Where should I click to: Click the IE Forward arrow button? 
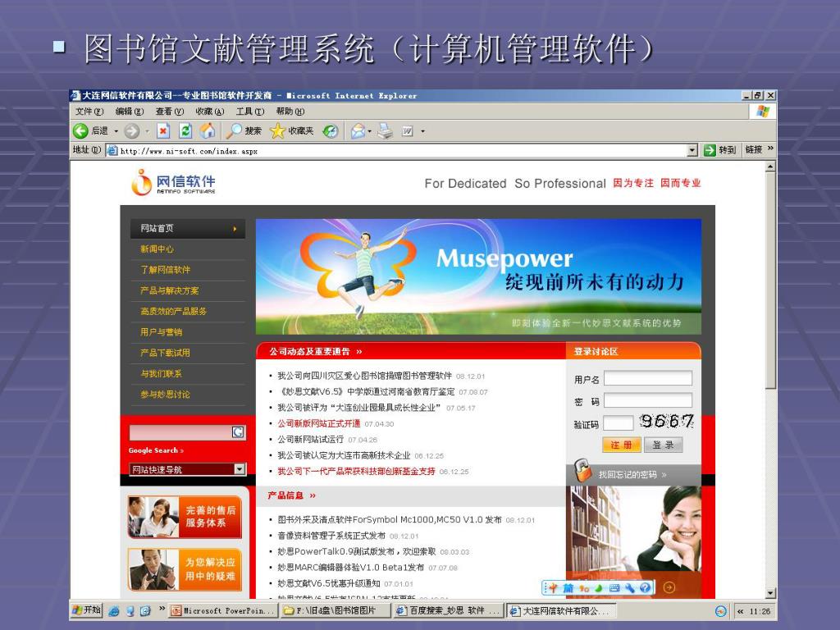tap(132, 130)
